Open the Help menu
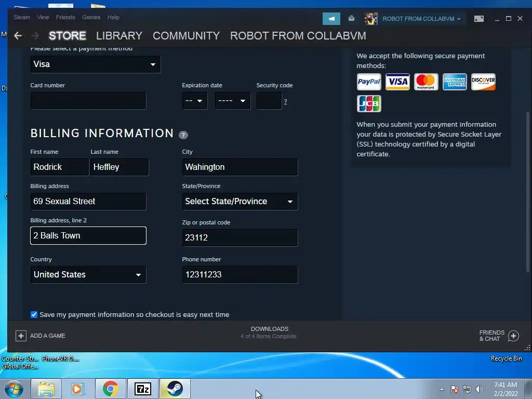 pos(113,17)
